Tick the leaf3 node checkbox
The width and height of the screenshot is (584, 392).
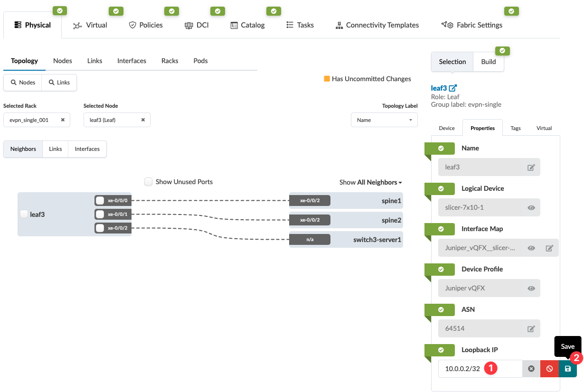click(x=24, y=214)
